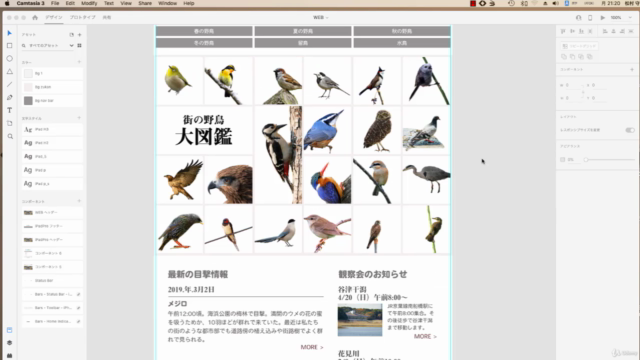Viewport: 640px width, 360px height.
Task: Open the Plugins panel icon
Action: pyautogui.click(x=9, y=356)
